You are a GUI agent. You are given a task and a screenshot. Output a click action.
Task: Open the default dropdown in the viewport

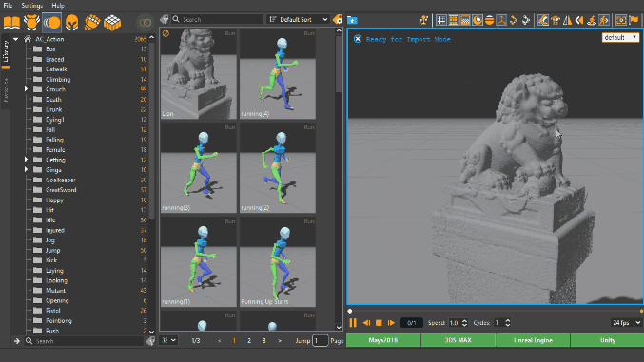620,37
